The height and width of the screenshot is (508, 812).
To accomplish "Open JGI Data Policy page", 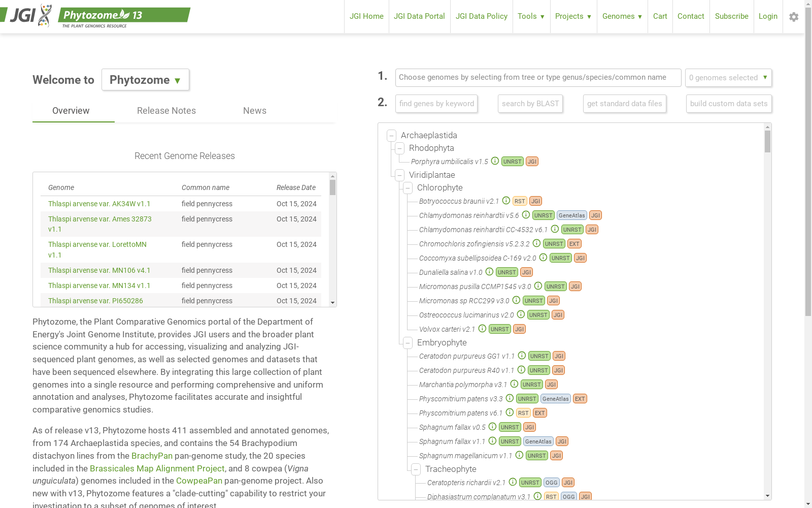I will (x=482, y=16).
